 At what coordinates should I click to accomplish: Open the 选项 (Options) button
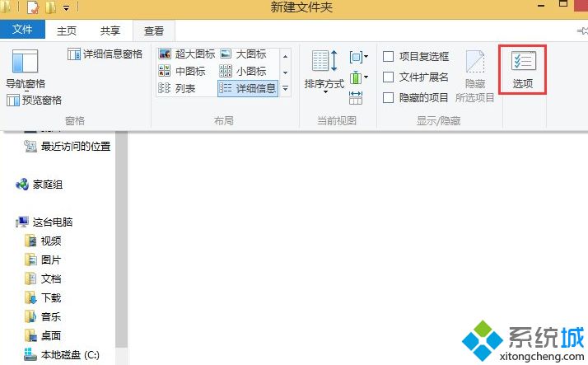click(x=523, y=70)
